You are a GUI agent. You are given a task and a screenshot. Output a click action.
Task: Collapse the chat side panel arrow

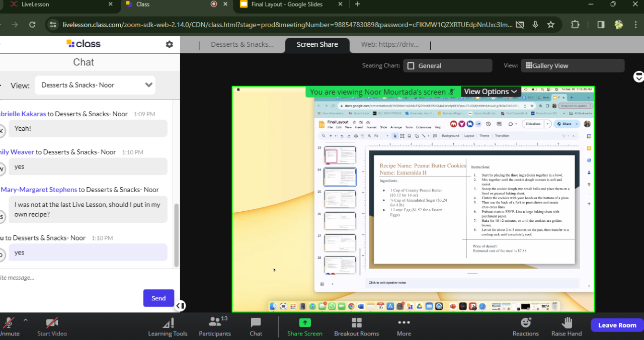tap(180, 305)
